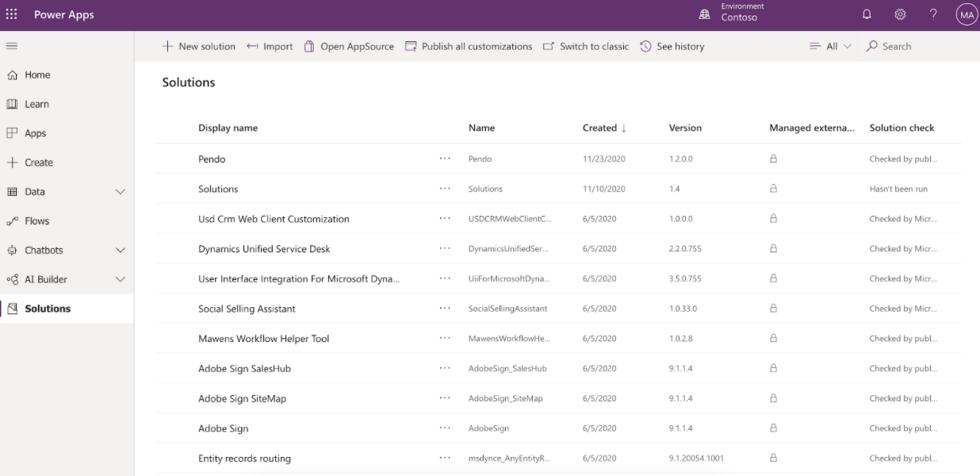Screen dimensions: 980x476
Task: Click 11/23/2020 created date
Action: point(604,159)
